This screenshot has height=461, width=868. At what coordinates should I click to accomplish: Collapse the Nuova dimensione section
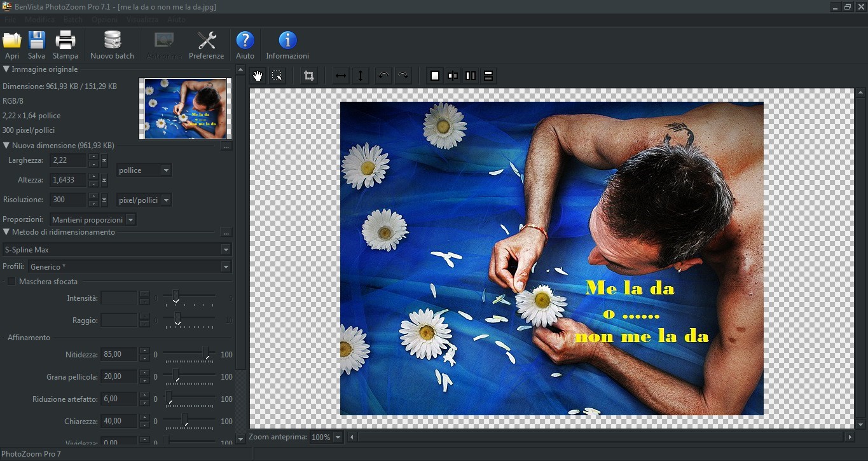6,146
